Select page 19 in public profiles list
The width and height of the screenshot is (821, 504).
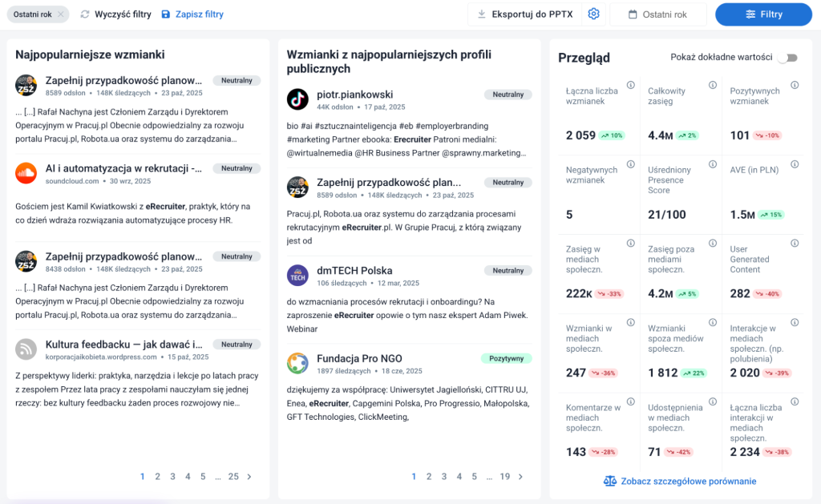505,477
